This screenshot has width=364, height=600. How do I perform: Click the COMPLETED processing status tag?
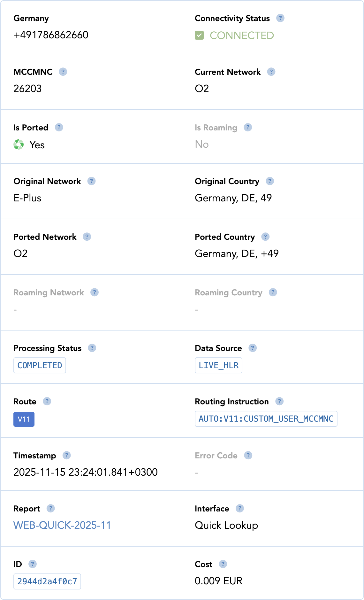click(x=40, y=365)
